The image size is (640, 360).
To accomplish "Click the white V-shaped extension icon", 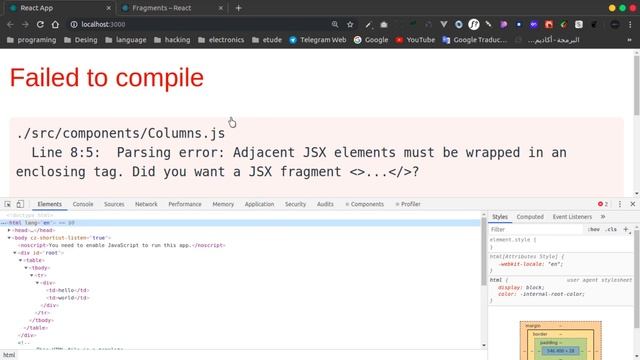I will coord(444,24).
